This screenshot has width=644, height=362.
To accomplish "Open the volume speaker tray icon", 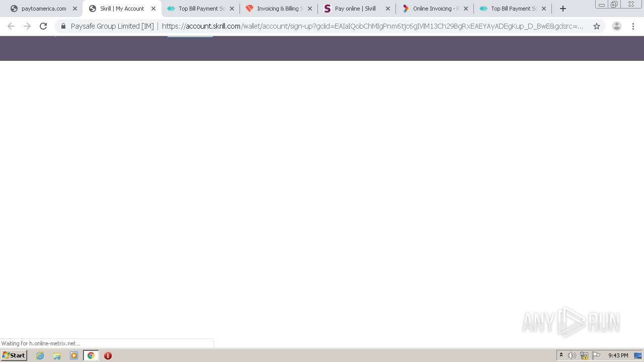I will (x=572, y=355).
